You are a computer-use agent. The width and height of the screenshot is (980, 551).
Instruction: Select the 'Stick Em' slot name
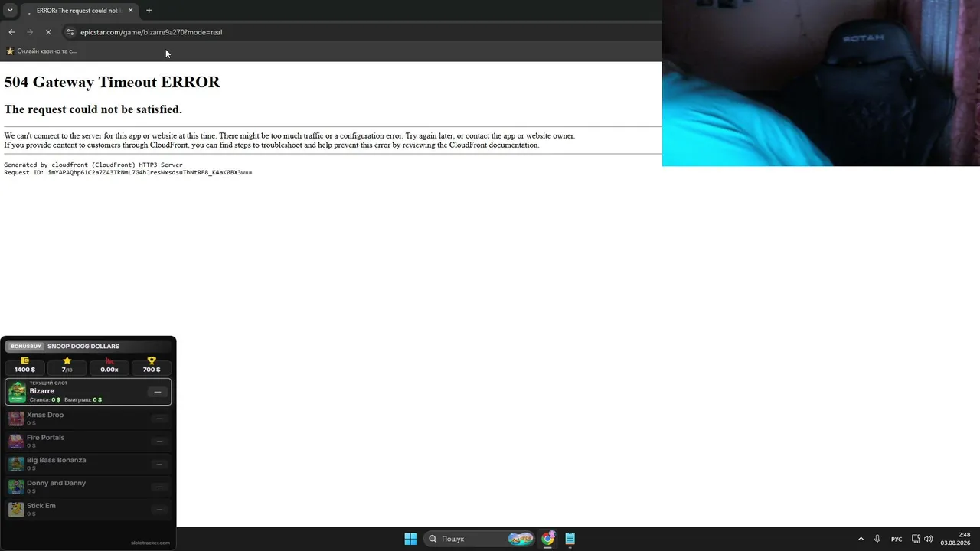pos(41,506)
